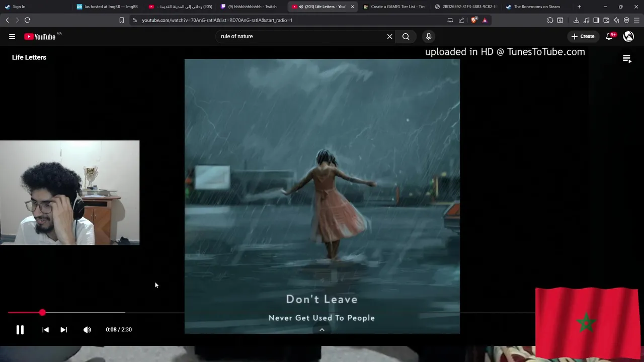Open browser main menu
This screenshot has width=644, height=362.
tap(636, 20)
